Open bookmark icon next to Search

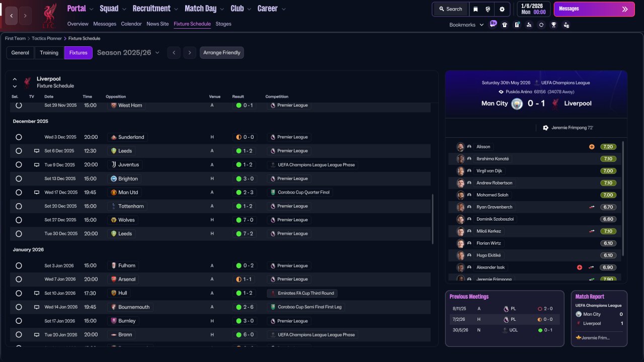tap(475, 9)
